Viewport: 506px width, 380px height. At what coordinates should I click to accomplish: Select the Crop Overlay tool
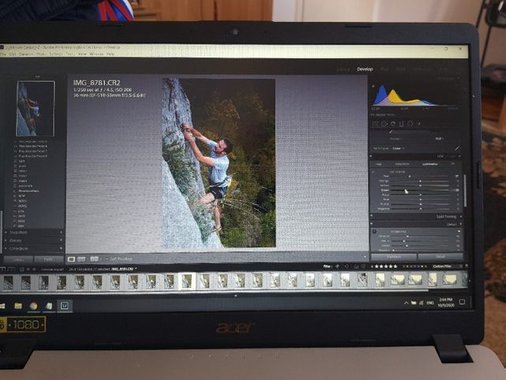tap(376, 124)
